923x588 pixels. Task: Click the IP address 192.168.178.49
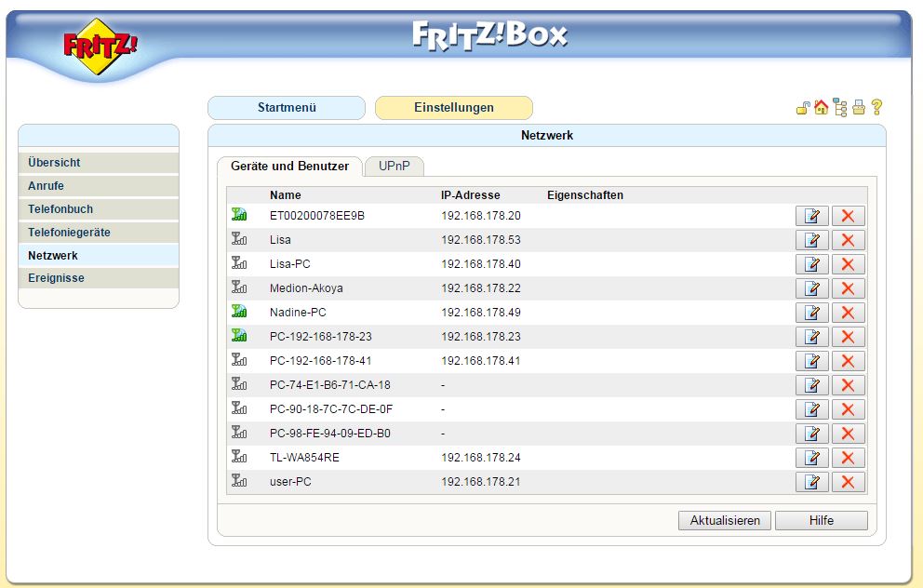click(x=481, y=313)
